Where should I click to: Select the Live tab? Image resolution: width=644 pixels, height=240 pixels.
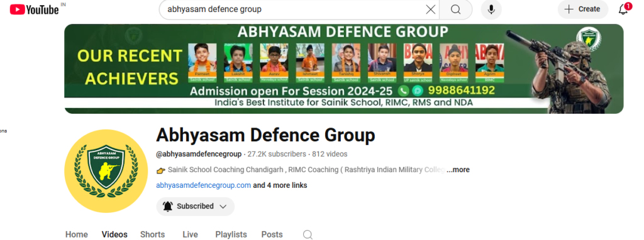tap(190, 235)
